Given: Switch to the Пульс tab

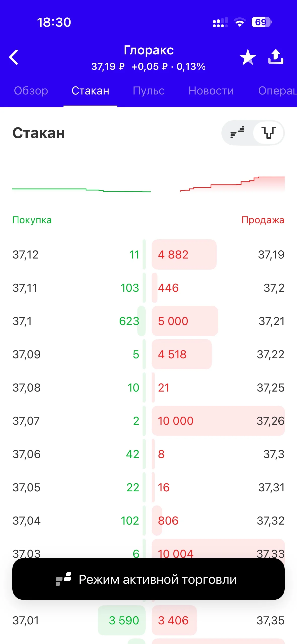Looking at the screenshot, I should point(149,91).
